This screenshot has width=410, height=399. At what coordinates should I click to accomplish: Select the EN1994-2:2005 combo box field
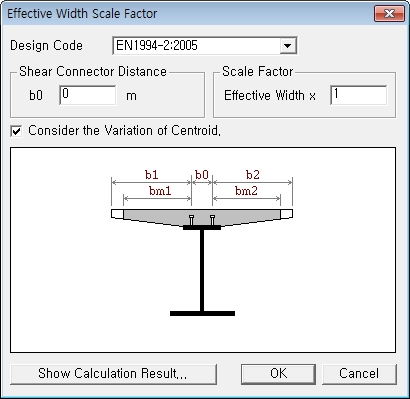click(x=205, y=46)
